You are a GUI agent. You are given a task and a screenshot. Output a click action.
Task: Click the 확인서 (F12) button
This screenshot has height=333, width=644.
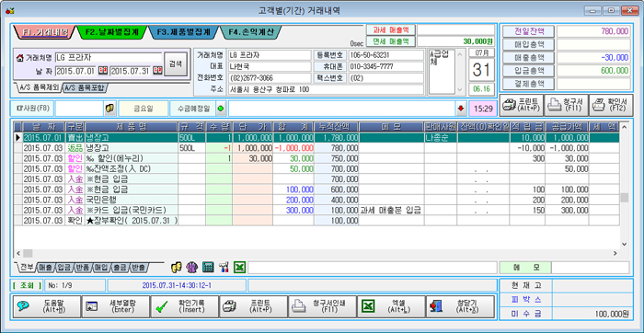(611, 105)
